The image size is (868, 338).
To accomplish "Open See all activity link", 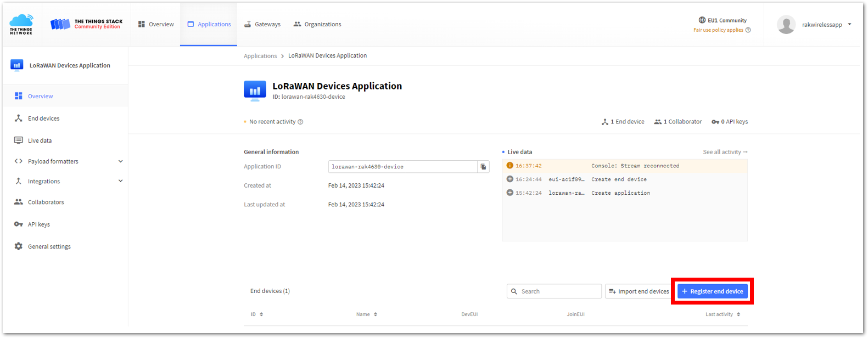I will [725, 152].
